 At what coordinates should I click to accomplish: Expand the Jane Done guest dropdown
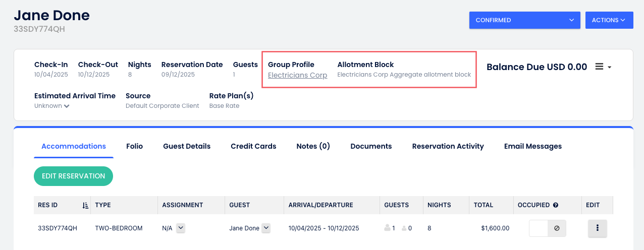(266, 228)
